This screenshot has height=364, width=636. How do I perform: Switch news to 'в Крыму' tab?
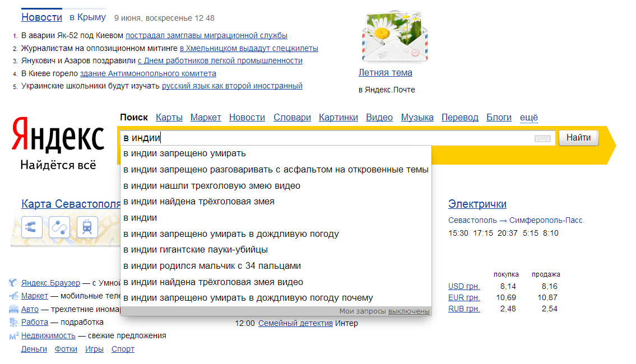(x=87, y=17)
